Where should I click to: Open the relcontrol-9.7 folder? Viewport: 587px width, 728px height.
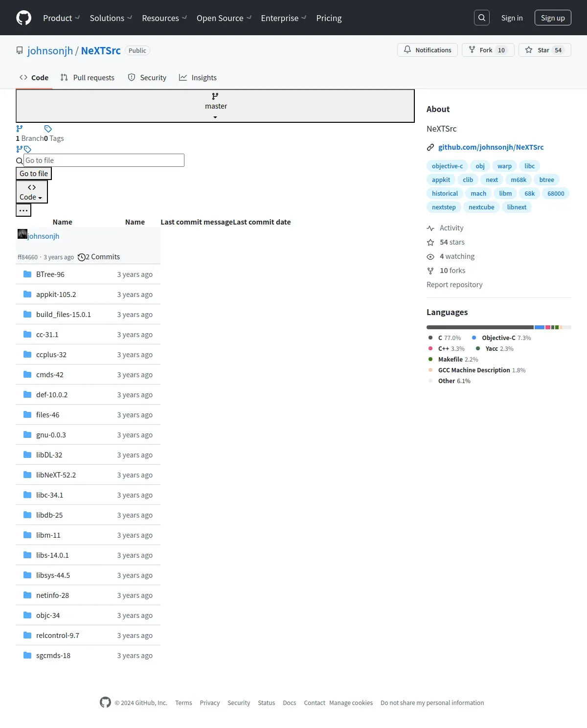tap(58, 635)
